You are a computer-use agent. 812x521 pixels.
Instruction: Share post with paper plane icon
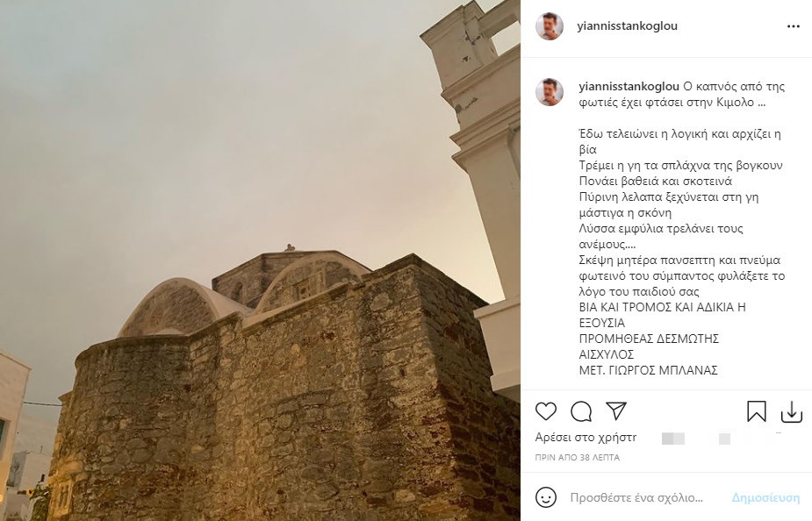tap(616, 410)
